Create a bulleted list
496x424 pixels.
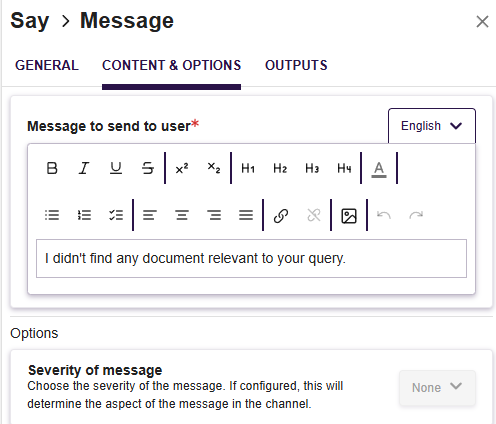click(52, 215)
